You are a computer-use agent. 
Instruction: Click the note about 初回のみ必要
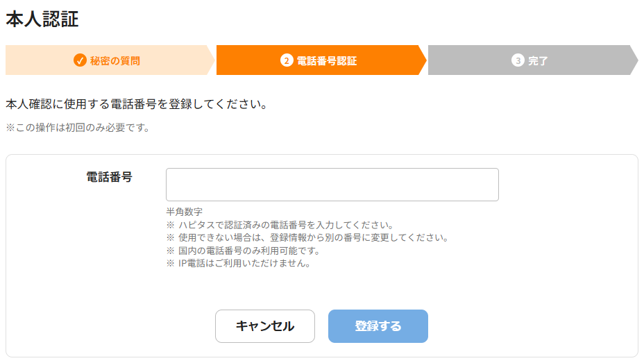(x=78, y=128)
